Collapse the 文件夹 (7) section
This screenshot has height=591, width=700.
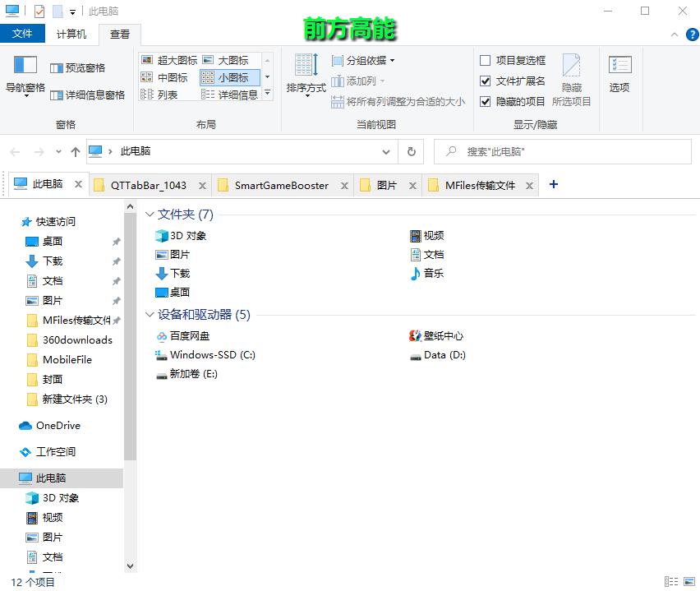(x=150, y=214)
